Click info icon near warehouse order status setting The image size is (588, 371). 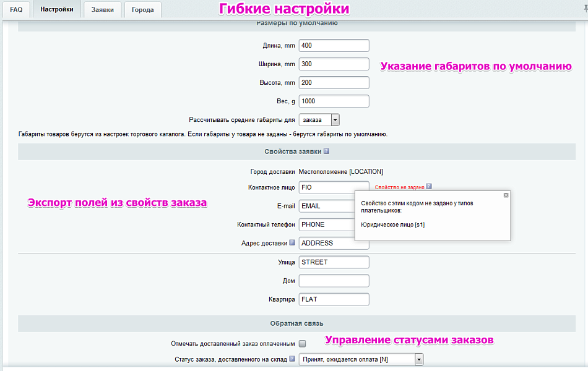click(293, 359)
